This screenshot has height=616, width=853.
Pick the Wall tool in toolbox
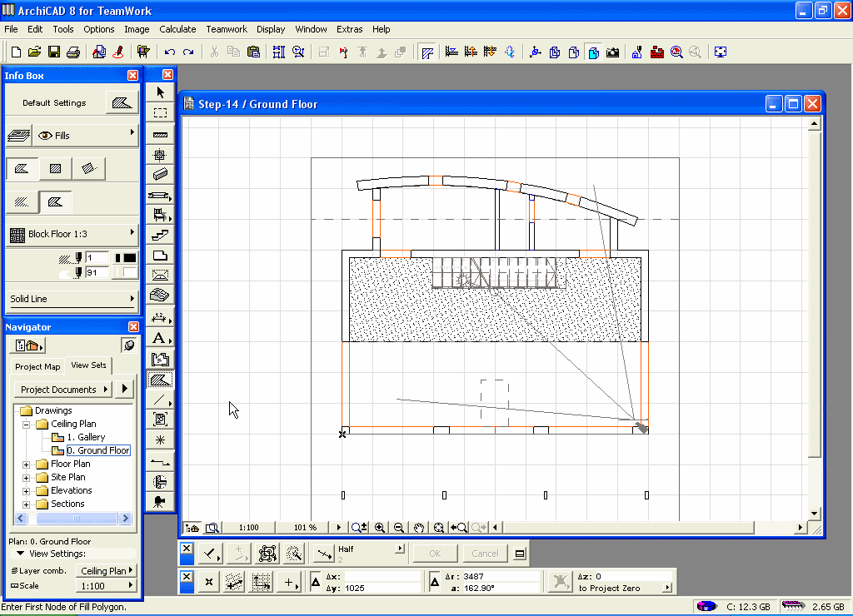tap(161, 134)
